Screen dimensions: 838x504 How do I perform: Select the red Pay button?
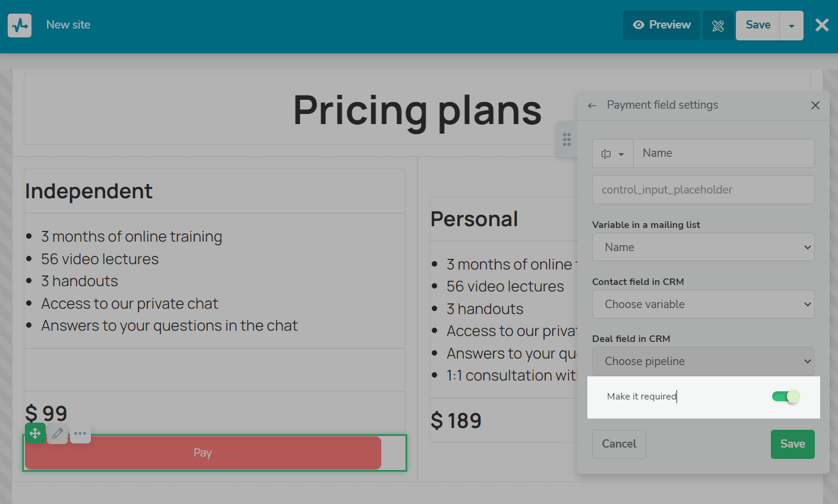(x=203, y=453)
